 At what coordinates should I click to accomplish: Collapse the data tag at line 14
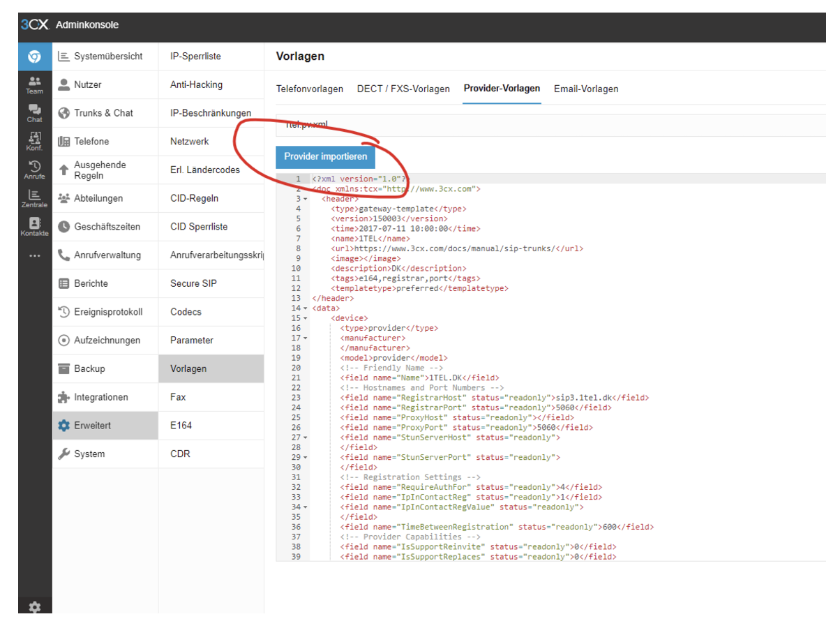pyautogui.click(x=306, y=308)
